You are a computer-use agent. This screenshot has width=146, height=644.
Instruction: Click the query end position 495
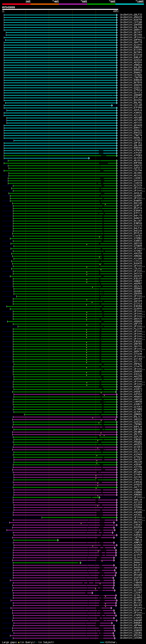point(115,11)
